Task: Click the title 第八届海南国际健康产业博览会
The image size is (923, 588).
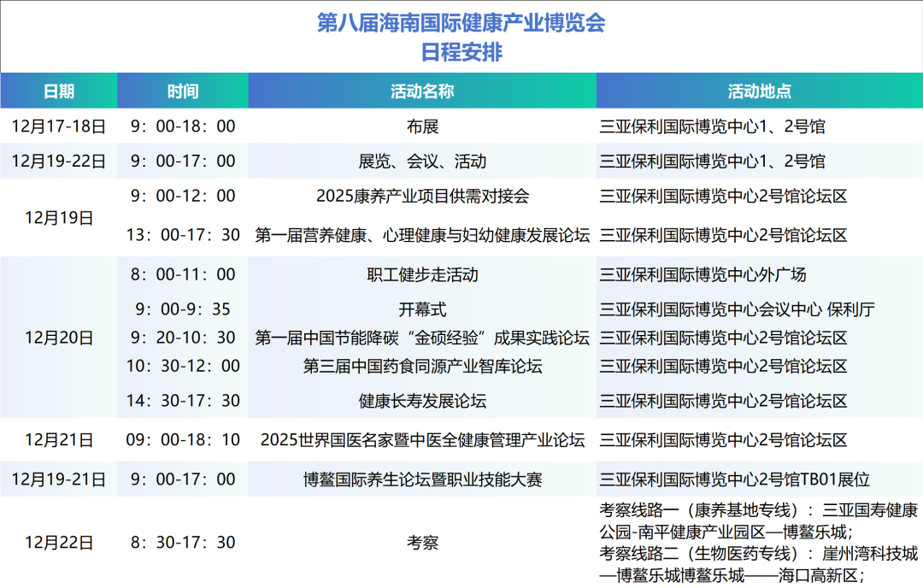Action: [461, 23]
